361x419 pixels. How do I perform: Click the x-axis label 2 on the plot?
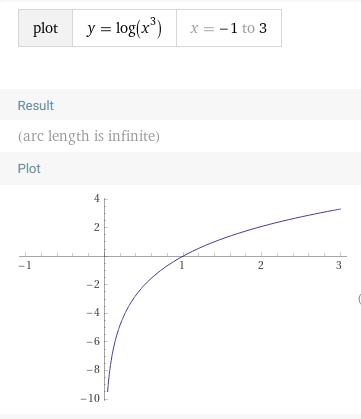(260, 265)
